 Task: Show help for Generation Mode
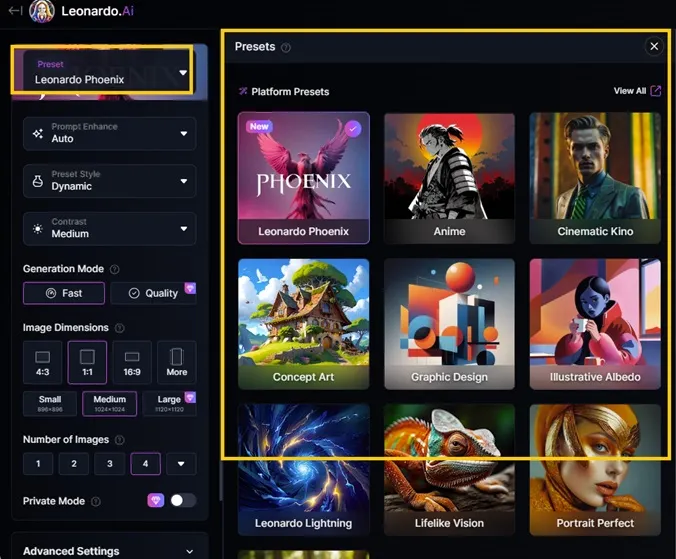point(115,269)
